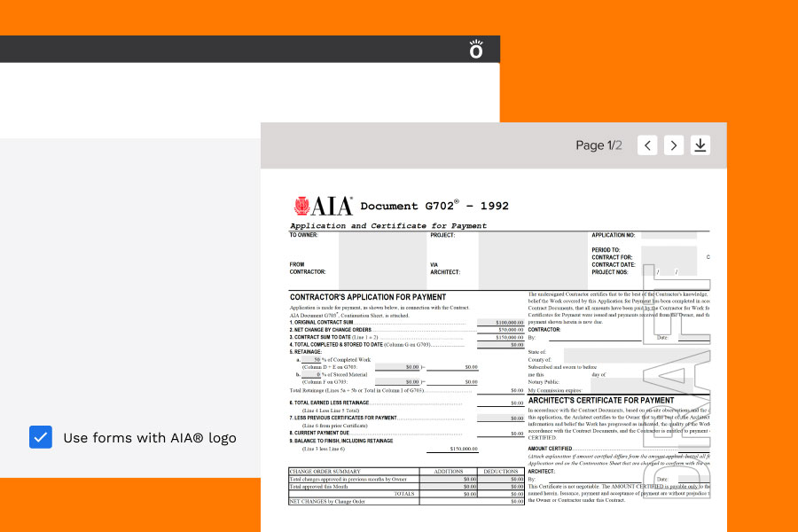Click the logo icon in dark header bar
The height and width of the screenshot is (532, 798).
pyautogui.click(x=476, y=49)
